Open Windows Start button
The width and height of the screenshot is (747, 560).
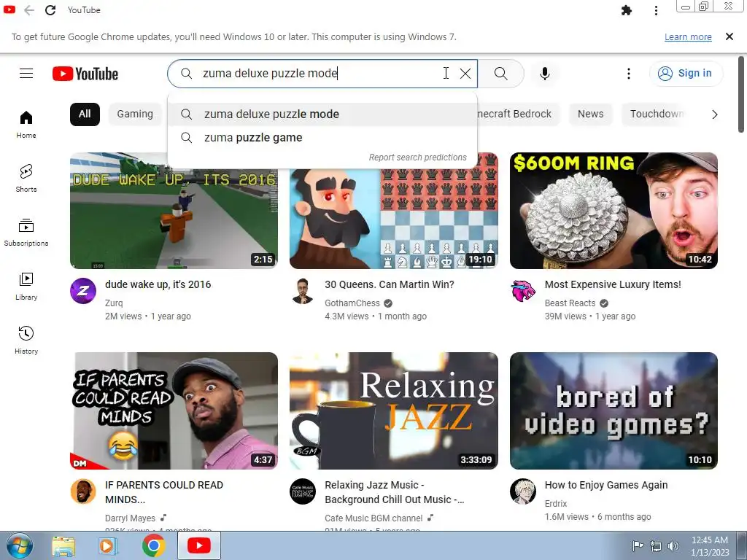(x=20, y=545)
